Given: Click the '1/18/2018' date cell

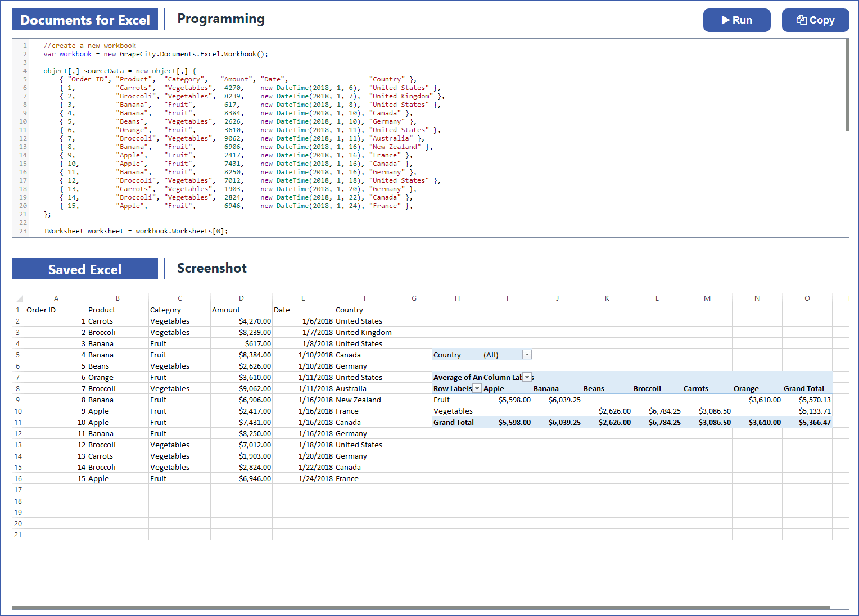Looking at the screenshot, I should click(x=303, y=445).
